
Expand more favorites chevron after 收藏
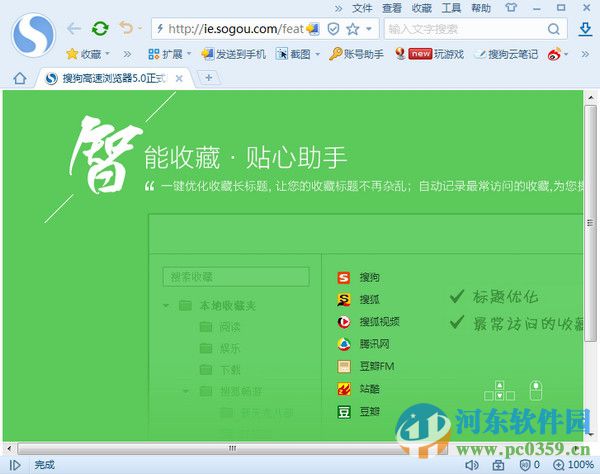(x=127, y=54)
